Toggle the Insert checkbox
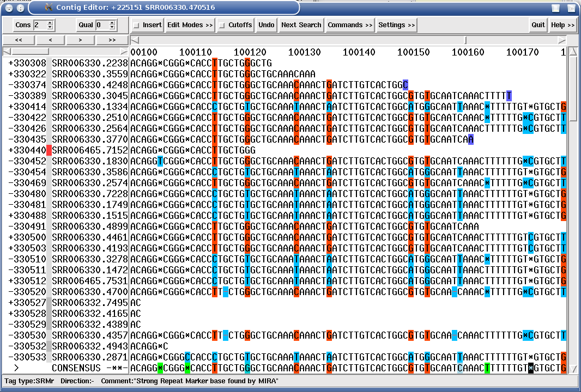The width and height of the screenshot is (581, 392). [x=136, y=25]
